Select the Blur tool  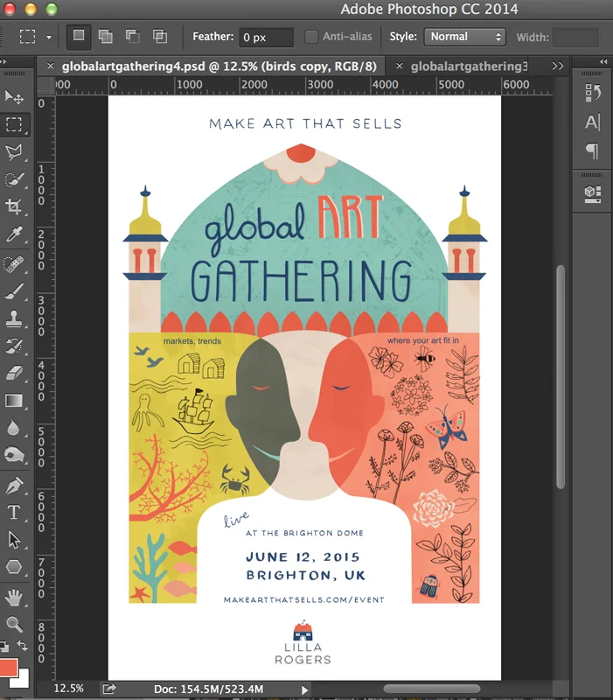(x=14, y=428)
